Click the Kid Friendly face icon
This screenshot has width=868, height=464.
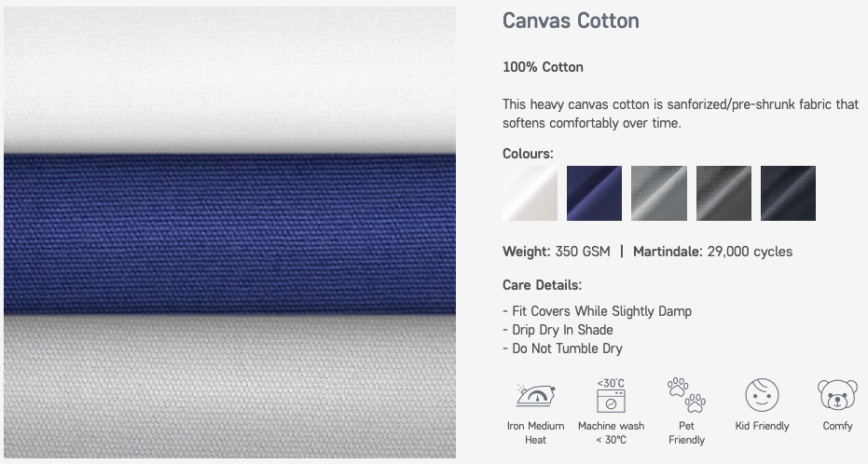click(x=762, y=395)
